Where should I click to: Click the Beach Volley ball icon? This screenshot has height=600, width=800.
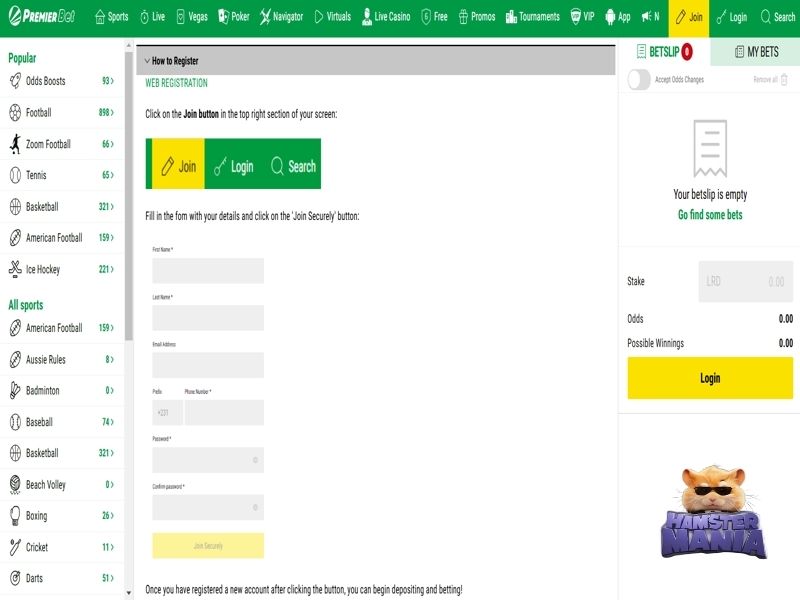tap(15, 485)
